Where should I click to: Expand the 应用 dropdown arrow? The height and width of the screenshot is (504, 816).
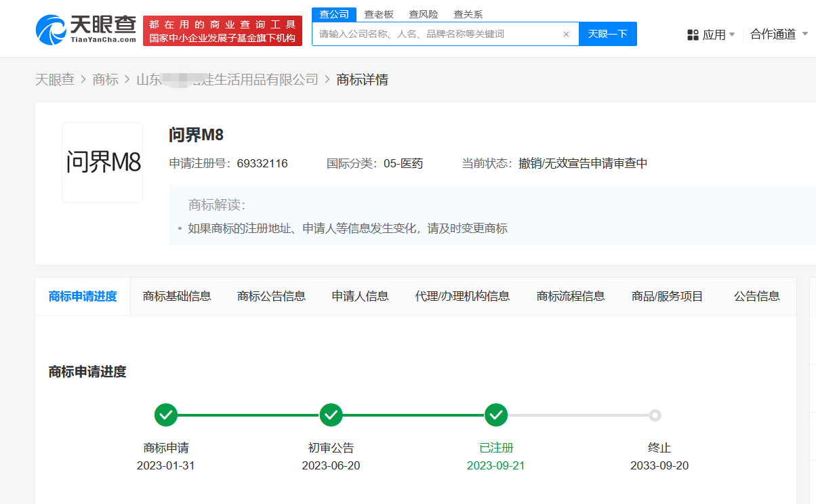coord(732,35)
